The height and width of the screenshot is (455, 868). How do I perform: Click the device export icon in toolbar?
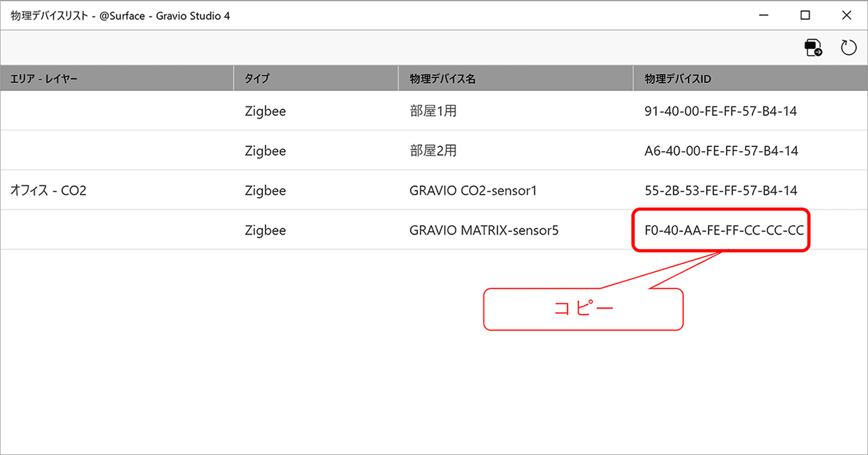point(813,47)
